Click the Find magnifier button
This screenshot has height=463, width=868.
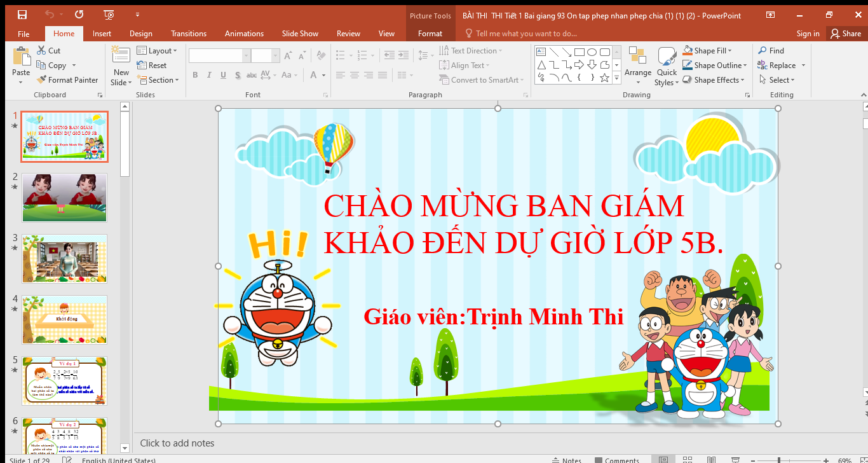click(771, 50)
